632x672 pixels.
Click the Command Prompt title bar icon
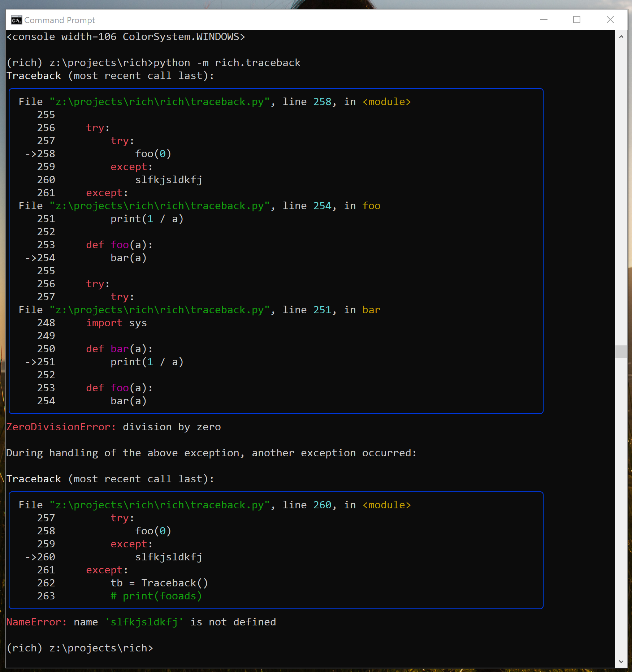pyautogui.click(x=16, y=20)
